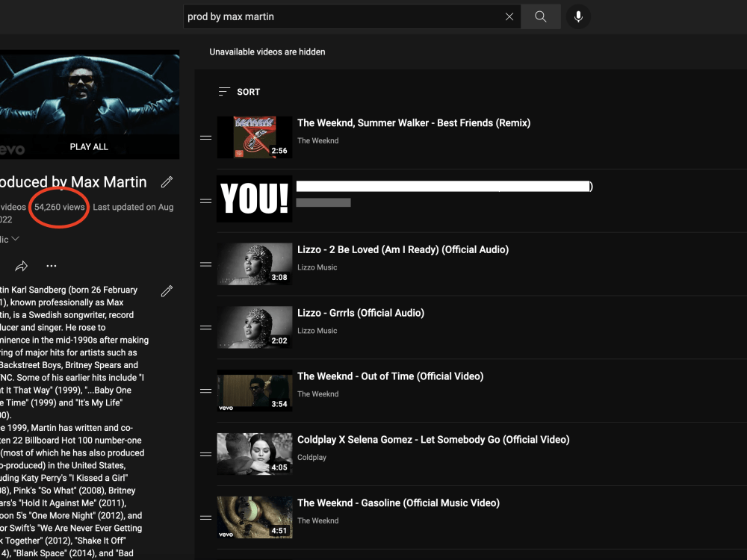
Task: Edit the playlist title with the pencil icon
Action: point(167,182)
